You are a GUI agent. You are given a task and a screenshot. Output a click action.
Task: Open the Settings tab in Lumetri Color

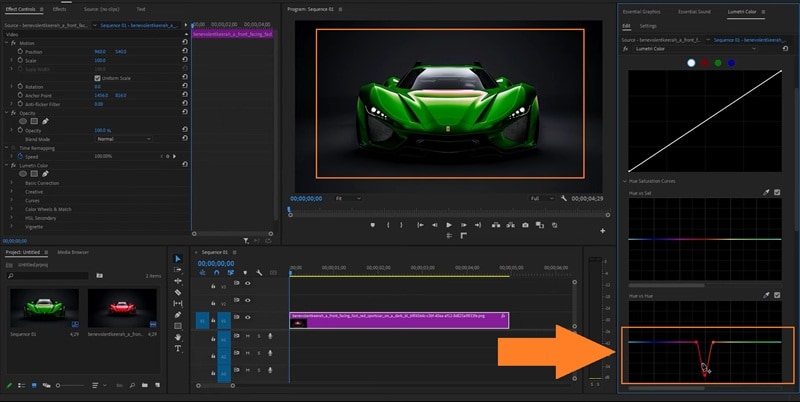pos(649,26)
